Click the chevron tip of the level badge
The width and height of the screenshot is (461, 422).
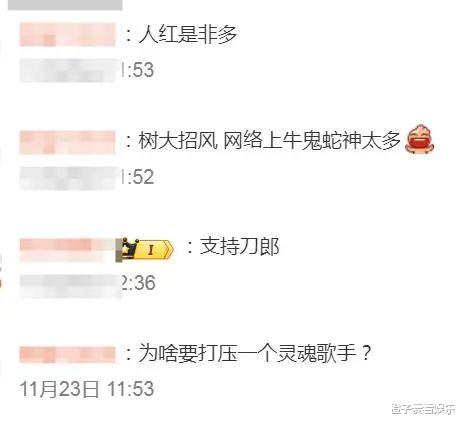tap(170, 250)
